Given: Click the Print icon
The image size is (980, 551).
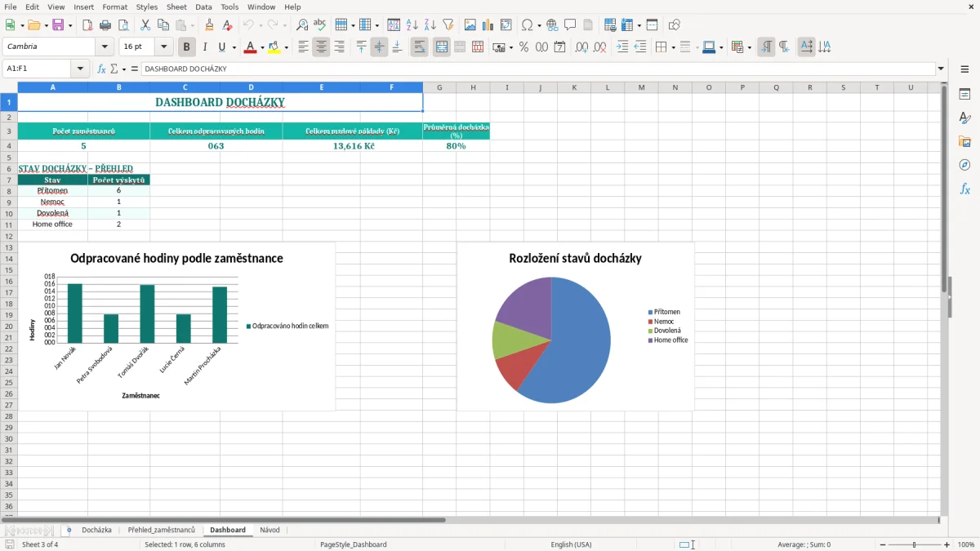Looking at the screenshot, I should (x=105, y=25).
